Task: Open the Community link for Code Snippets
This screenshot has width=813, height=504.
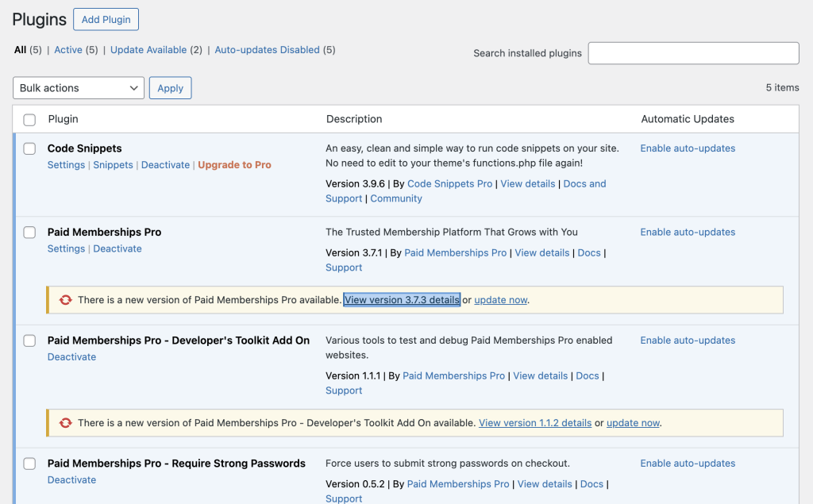Action: (x=396, y=198)
